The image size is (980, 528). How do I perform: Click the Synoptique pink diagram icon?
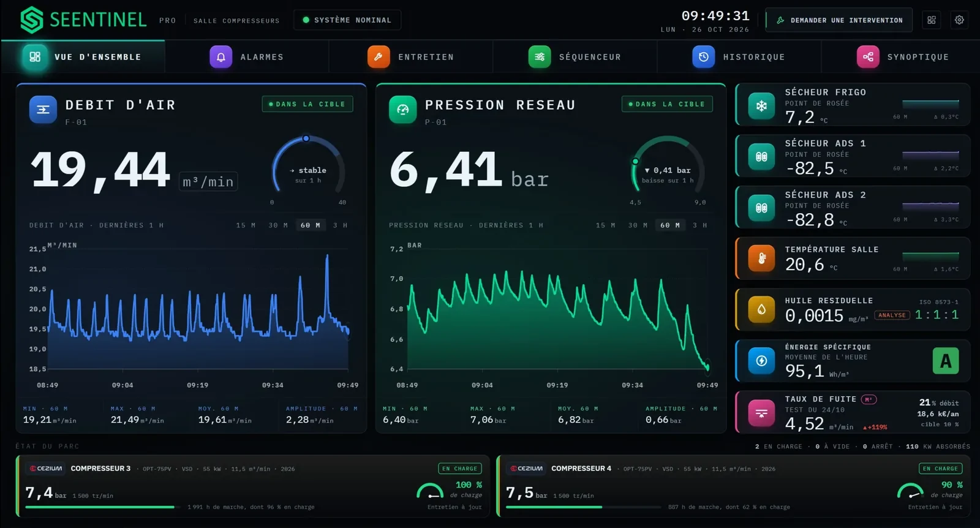[868, 57]
